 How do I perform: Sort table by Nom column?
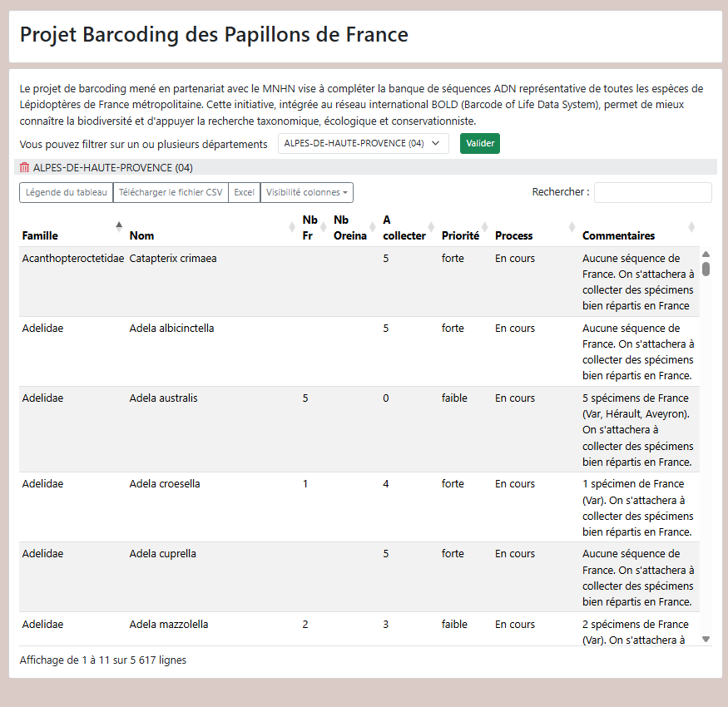pyautogui.click(x=213, y=227)
